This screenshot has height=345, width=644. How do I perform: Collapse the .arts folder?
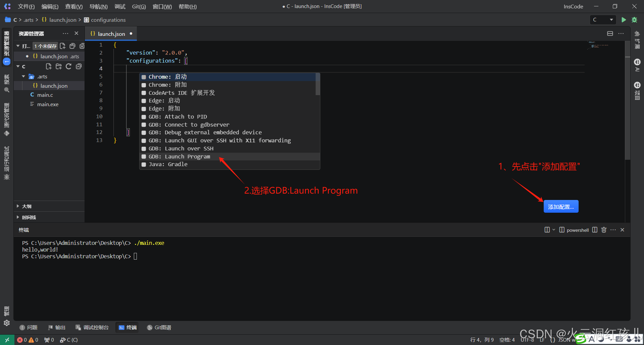coord(23,76)
